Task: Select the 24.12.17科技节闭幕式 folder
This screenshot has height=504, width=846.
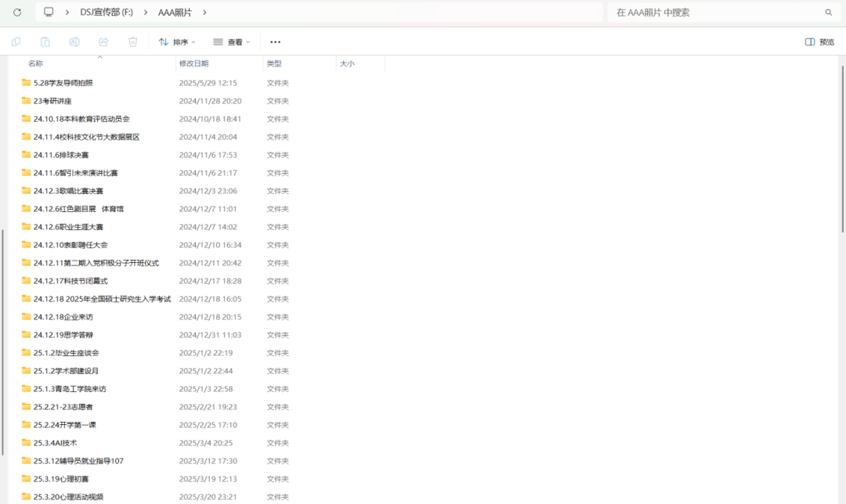Action: (x=70, y=281)
